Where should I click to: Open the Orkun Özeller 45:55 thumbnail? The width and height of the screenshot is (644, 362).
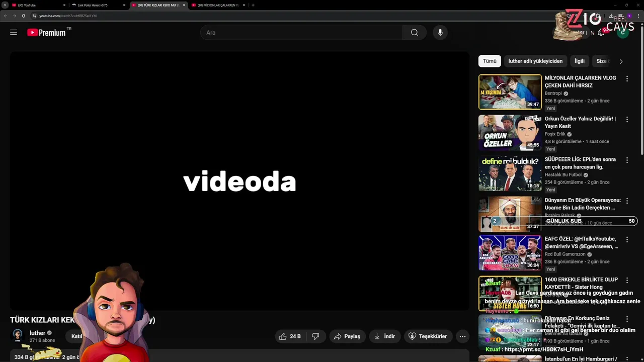(510, 133)
